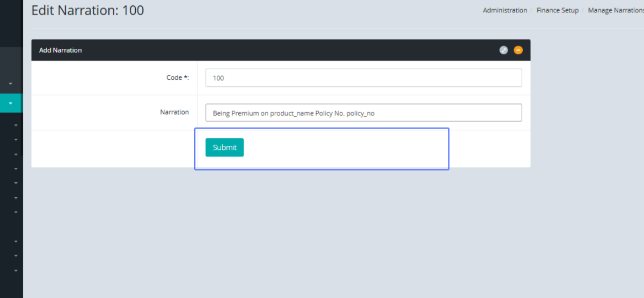Expand the second sidebar arrow below the teal item
Image resolution: width=644 pixels, height=298 pixels.
16,140
